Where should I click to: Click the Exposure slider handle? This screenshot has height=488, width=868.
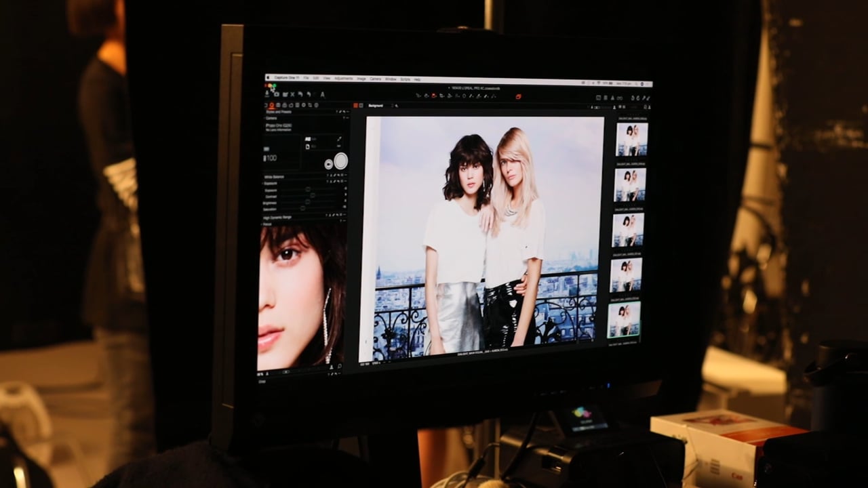[x=308, y=190]
